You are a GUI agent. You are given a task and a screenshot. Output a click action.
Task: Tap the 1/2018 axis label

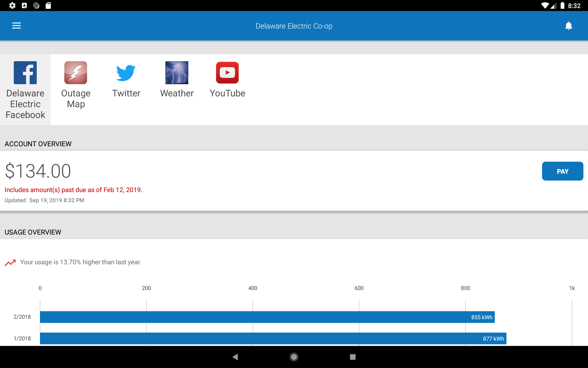click(22, 338)
